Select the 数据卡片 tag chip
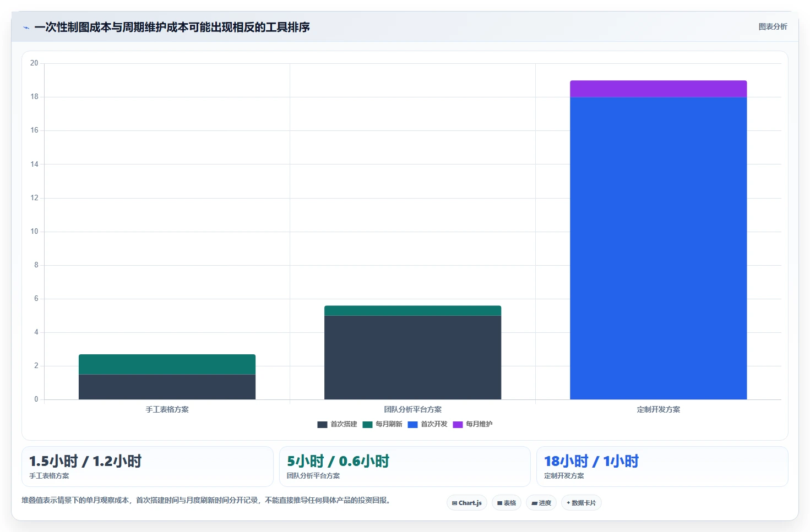Screen dimensions: 810x532 pos(581,503)
